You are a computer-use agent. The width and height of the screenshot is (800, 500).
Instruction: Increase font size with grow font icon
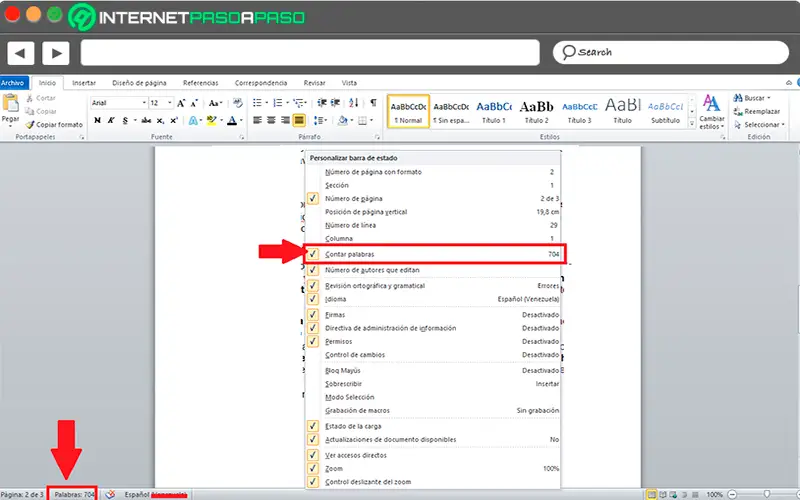pyautogui.click(x=181, y=103)
